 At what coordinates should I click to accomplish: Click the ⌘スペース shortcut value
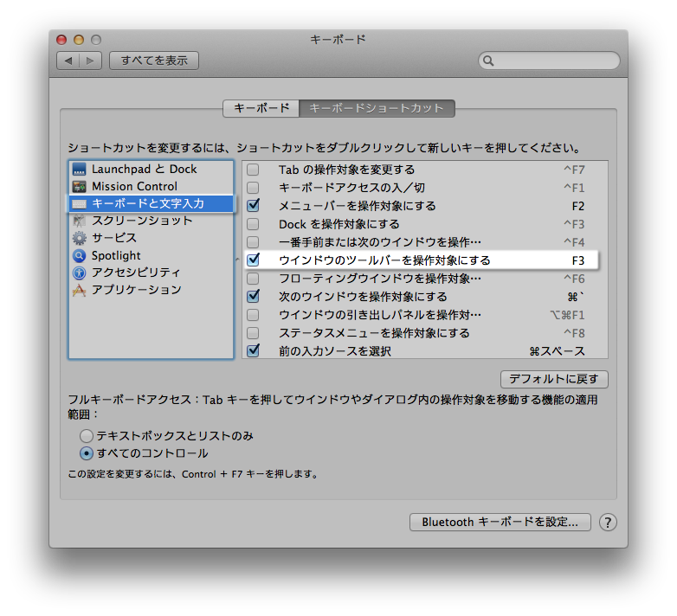558,351
